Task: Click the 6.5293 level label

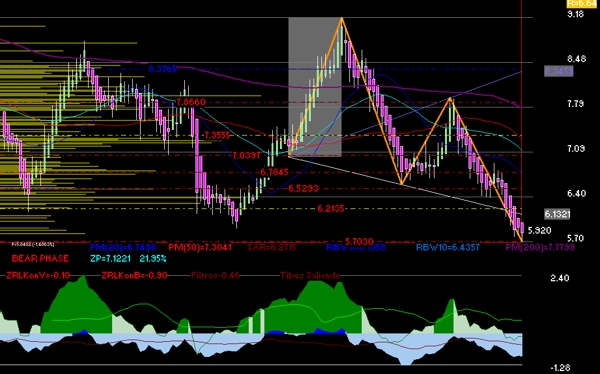Action: 303,188
